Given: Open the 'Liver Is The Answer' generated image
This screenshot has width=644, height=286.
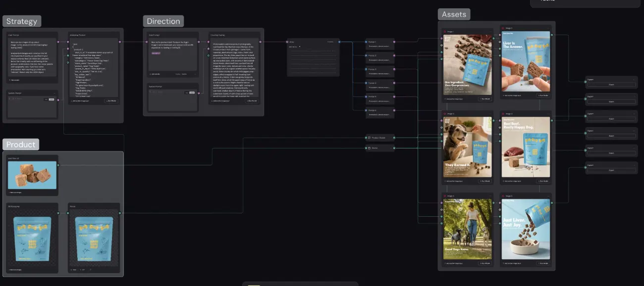Looking at the screenshot, I should click(526, 61).
